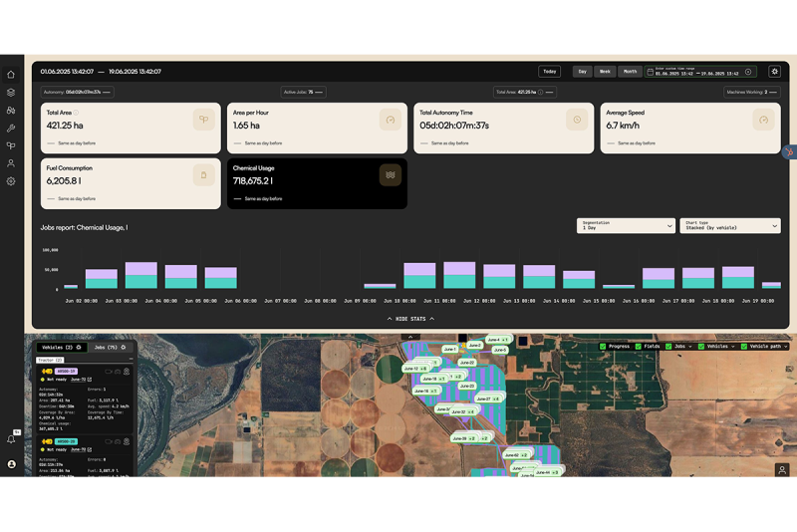797x532 pixels.
Task: Toggle the Vehicles map layer checkbox
Action: point(701,347)
